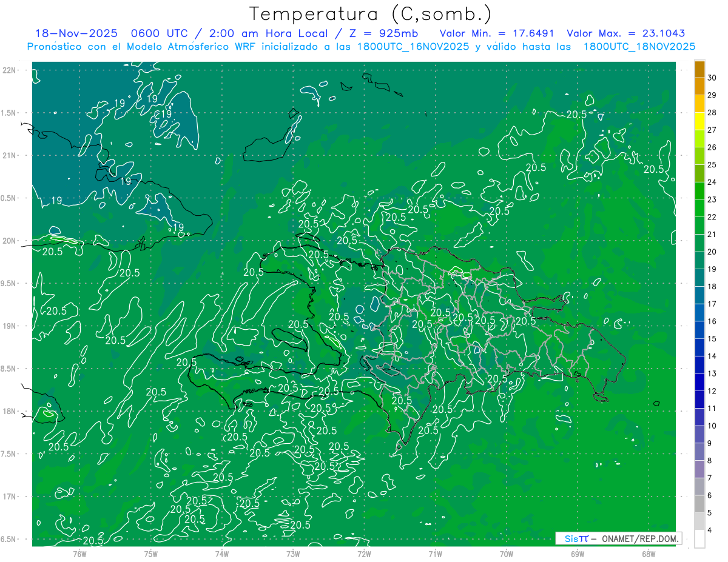
Task: Click legend value '21' on the color scale
Action: pos(712,234)
